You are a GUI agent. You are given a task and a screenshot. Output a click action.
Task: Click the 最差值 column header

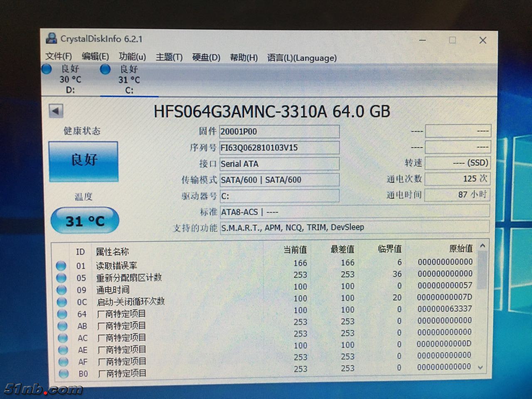pyautogui.click(x=342, y=249)
